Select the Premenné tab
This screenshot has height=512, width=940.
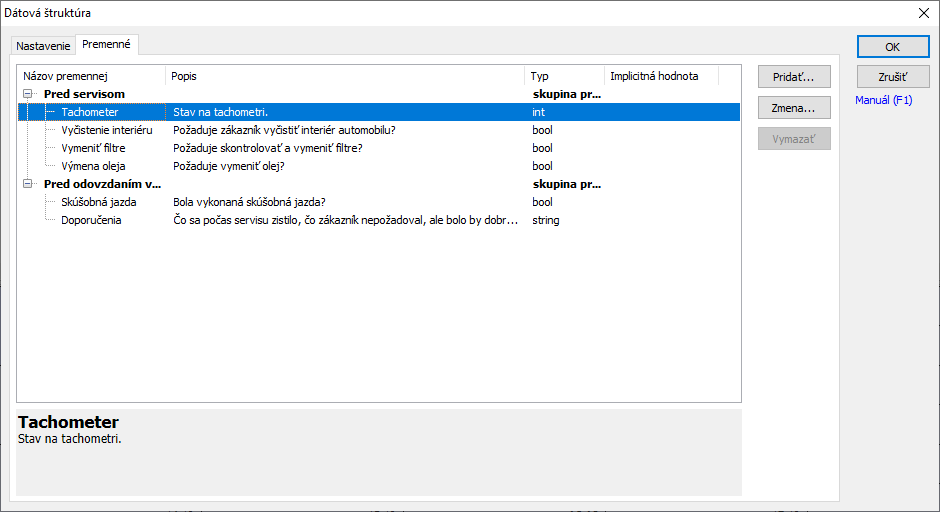pyautogui.click(x=108, y=45)
